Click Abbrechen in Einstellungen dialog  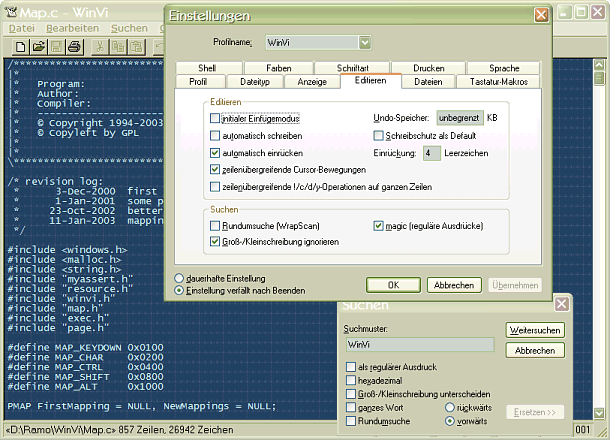pos(454,285)
